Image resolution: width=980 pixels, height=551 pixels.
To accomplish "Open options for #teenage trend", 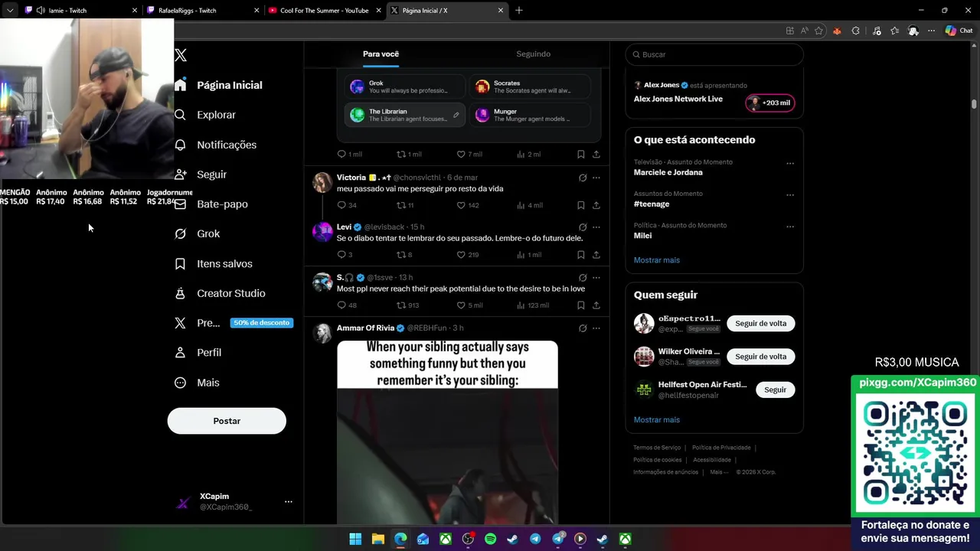I will pyautogui.click(x=790, y=194).
